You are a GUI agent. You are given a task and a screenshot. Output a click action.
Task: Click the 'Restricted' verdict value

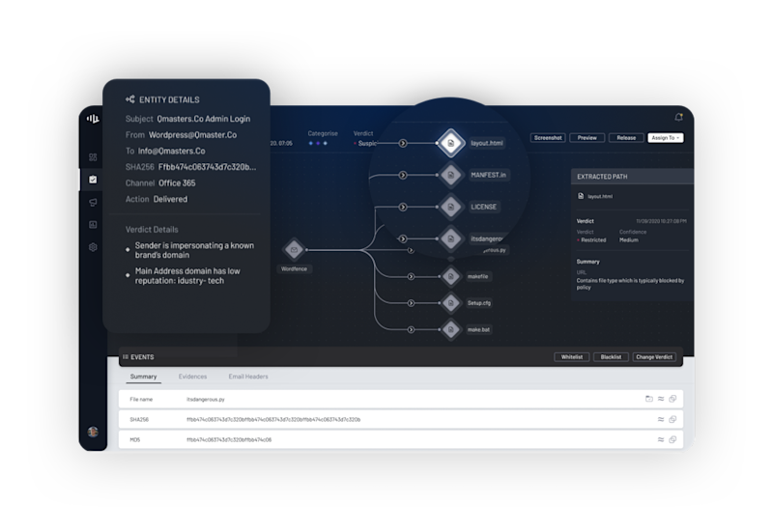coord(593,239)
